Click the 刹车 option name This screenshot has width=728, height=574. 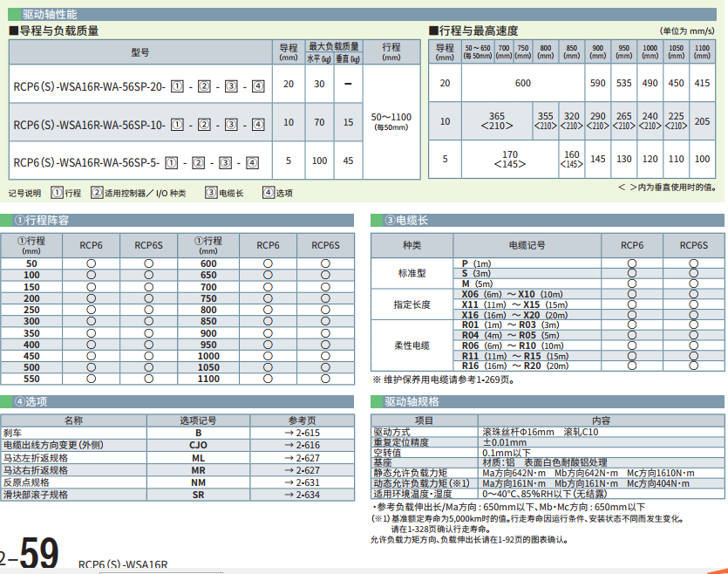click(x=12, y=433)
